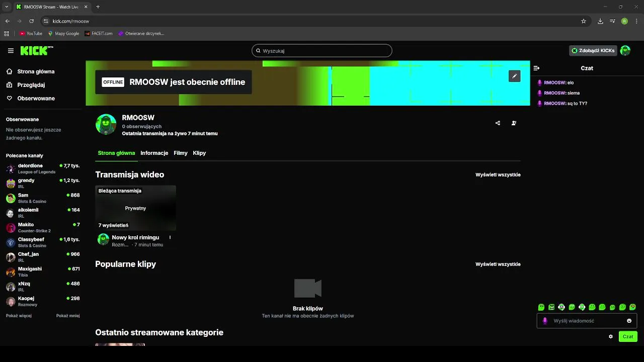Open the user avatar menu at top right

coord(625,51)
